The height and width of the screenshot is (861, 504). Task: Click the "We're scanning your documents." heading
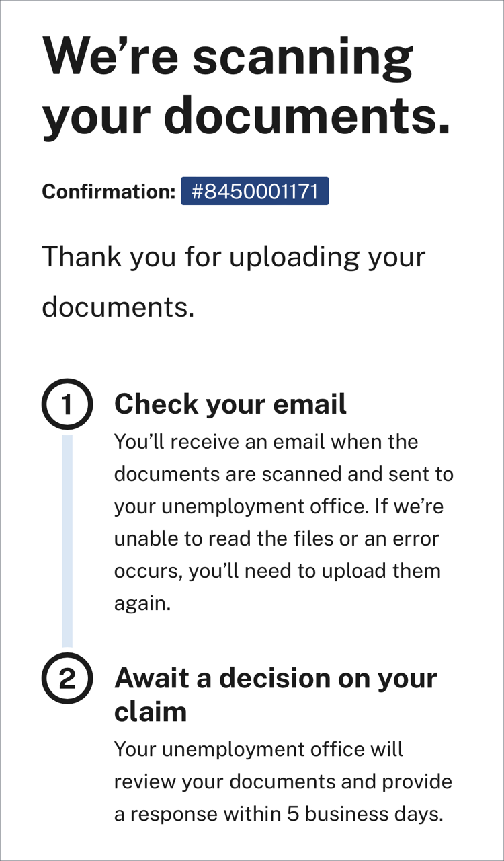(x=245, y=87)
